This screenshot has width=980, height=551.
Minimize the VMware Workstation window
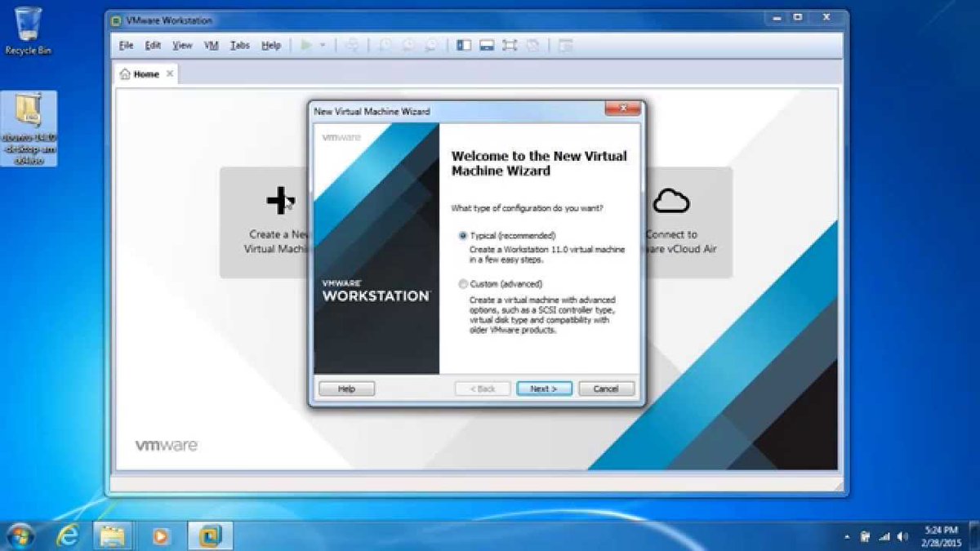coord(776,17)
